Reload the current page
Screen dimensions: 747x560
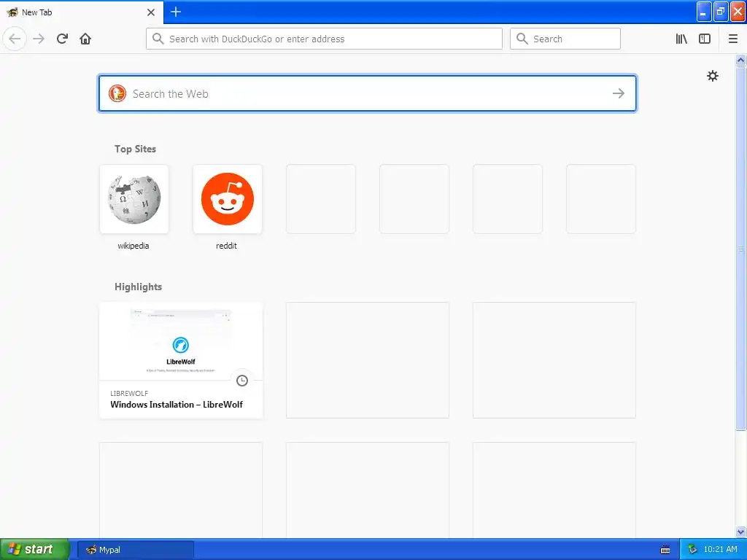pyautogui.click(x=62, y=39)
